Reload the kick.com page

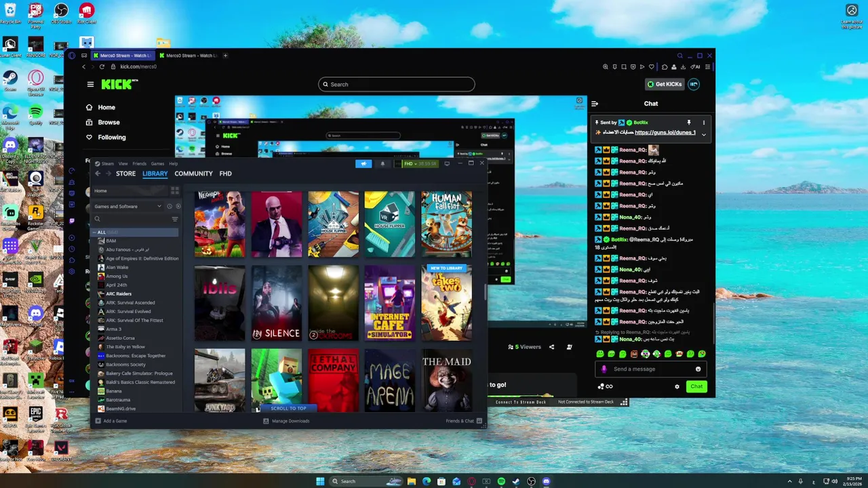[x=102, y=66]
